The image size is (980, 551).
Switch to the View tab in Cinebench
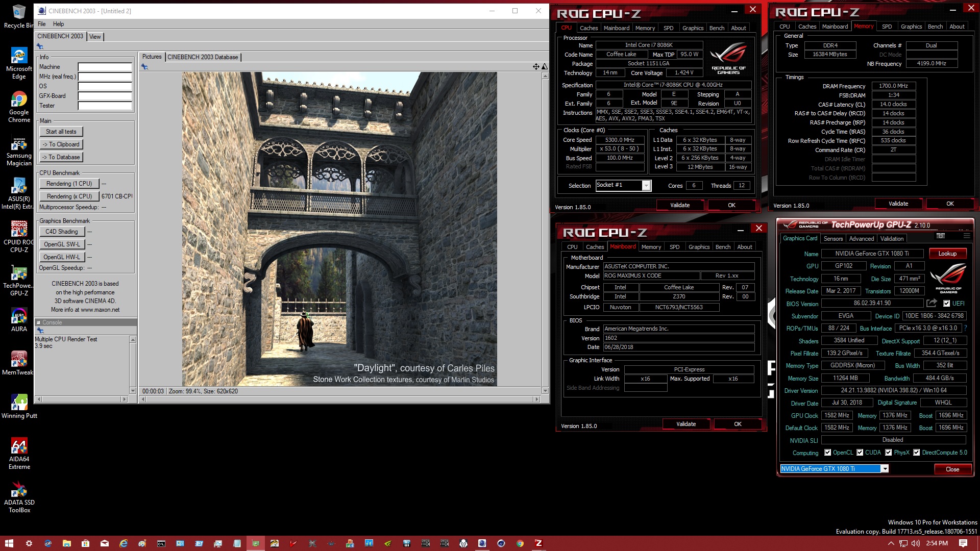(x=95, y=37)
